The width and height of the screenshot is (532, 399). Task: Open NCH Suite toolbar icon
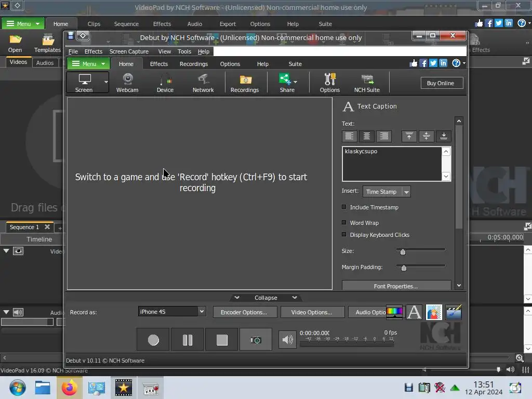(367, 83)
